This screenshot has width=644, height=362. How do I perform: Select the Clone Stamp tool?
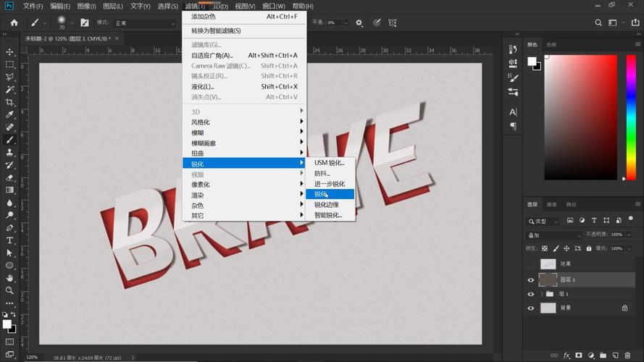tap(9, 152)
